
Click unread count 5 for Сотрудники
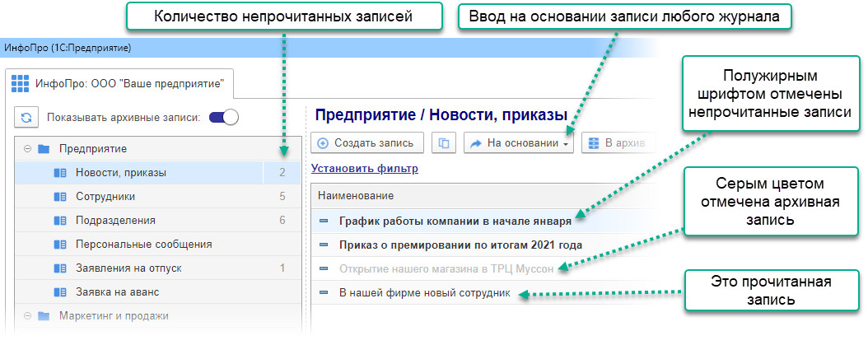[x=282, y=197]
